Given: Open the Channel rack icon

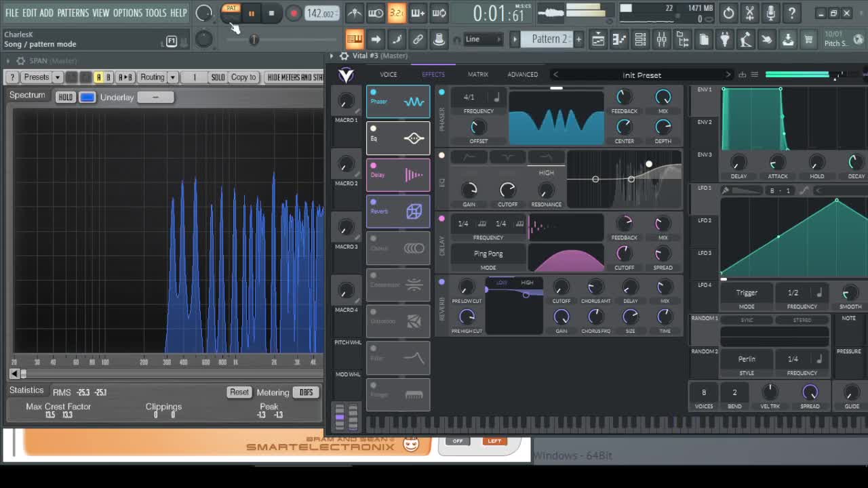Looking at the screenshot, I should point(640,39).
